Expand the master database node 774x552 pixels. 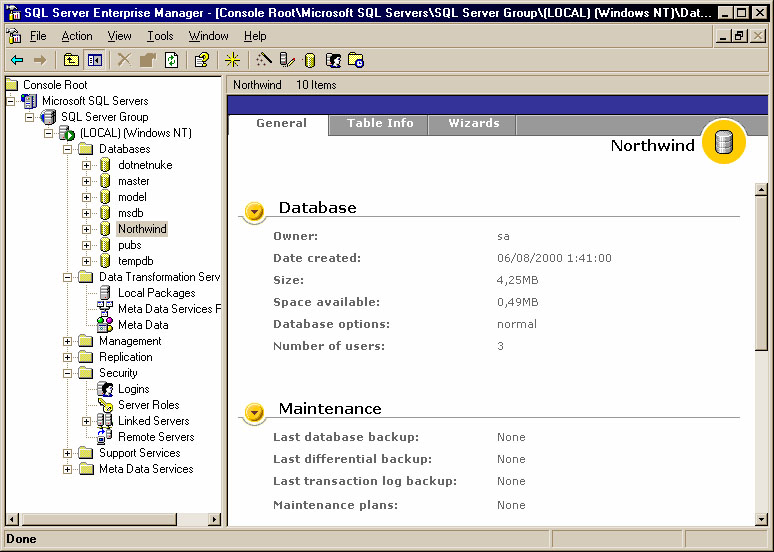tap(86, 181)
